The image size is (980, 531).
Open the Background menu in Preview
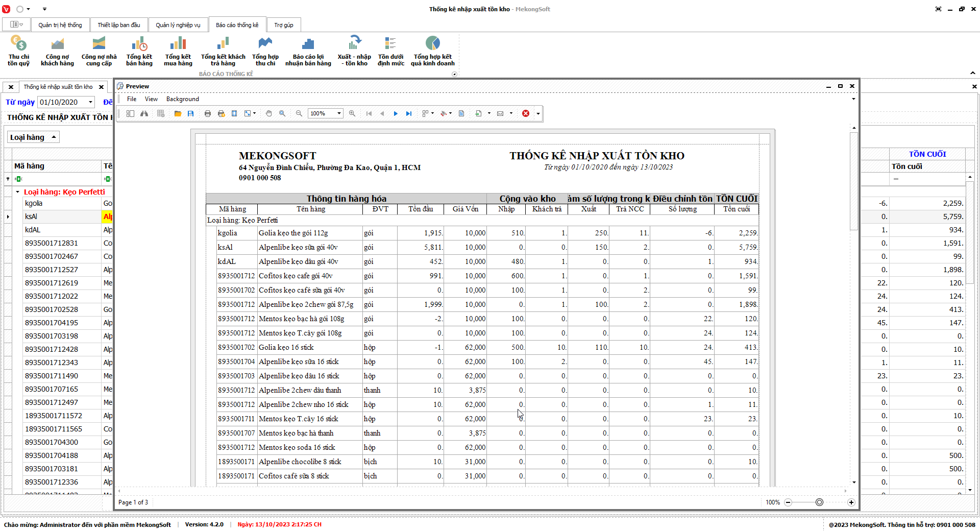(182, 99)
